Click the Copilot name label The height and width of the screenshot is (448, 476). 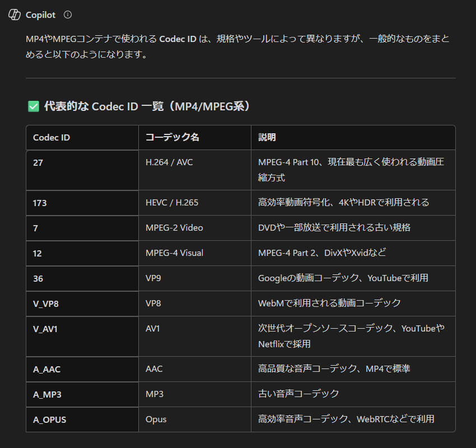click(x=40, y=15)
